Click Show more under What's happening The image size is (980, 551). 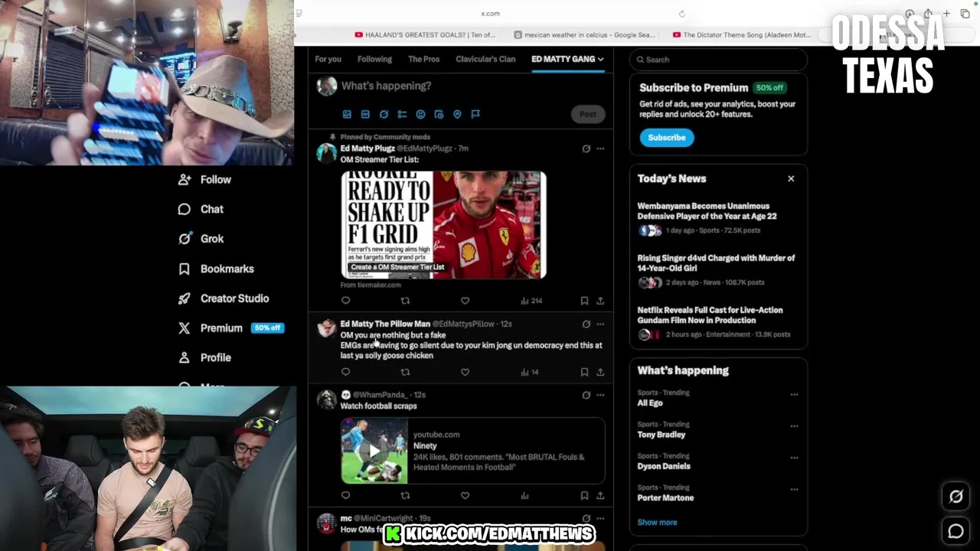tap(657, 523)
